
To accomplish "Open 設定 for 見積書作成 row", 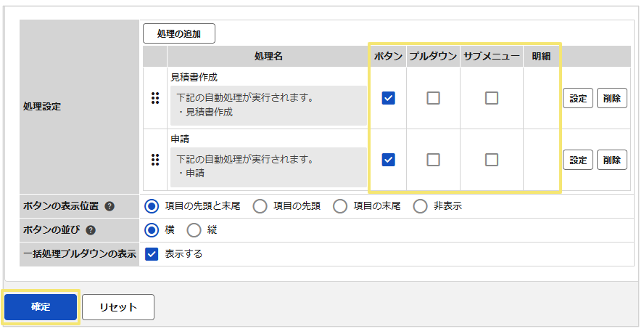I will point(578,98).
